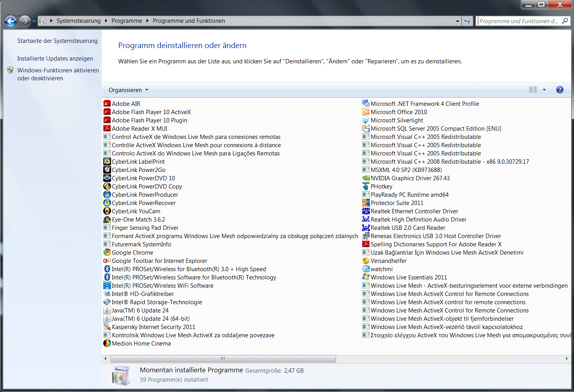Viewport: 574px width, 392px height.
Task: Select Realtek USB 2.0 Card Reader entry
Action: pyautogui.click(x=404, y=227)
